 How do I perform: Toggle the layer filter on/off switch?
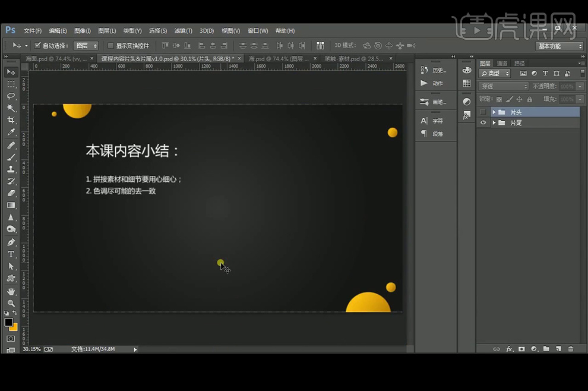click(583, 73)
